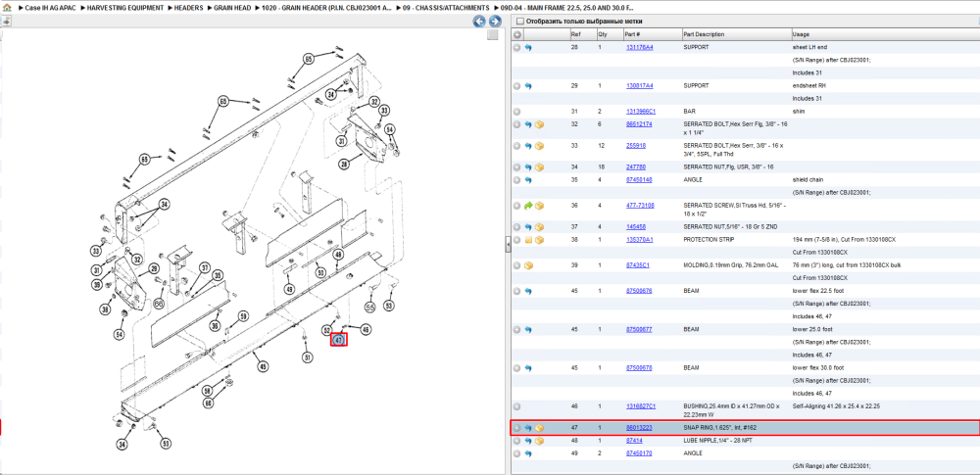Click the note icon for PROTECTION STRIP 135370A1
Viewport: 980px width, 475px height.
point(528,239)
